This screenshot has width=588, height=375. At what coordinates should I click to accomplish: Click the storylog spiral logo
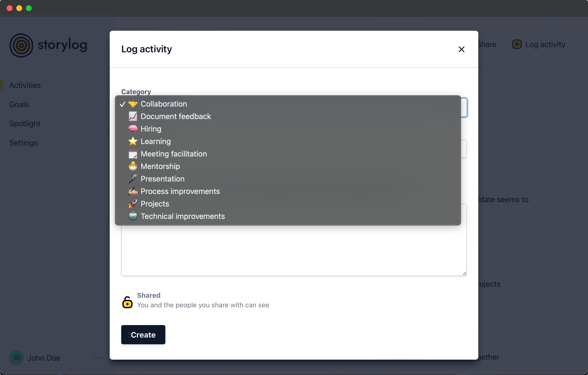tap(21, 45)
